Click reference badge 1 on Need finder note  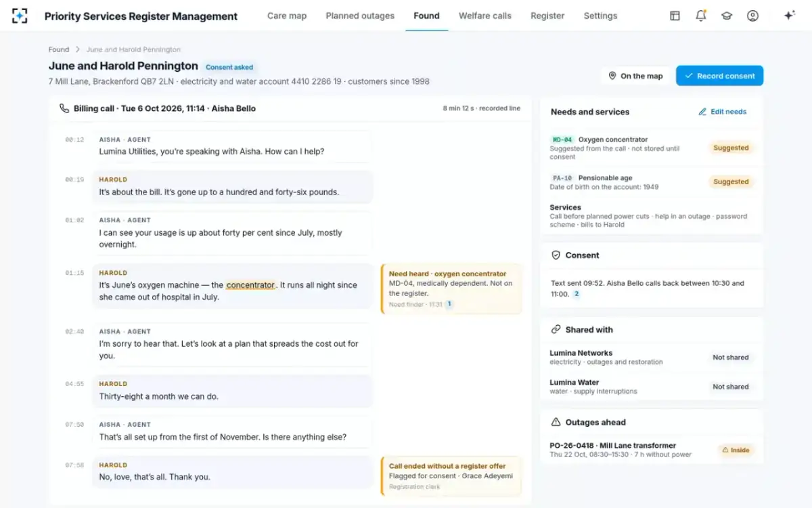coord(449,304)
